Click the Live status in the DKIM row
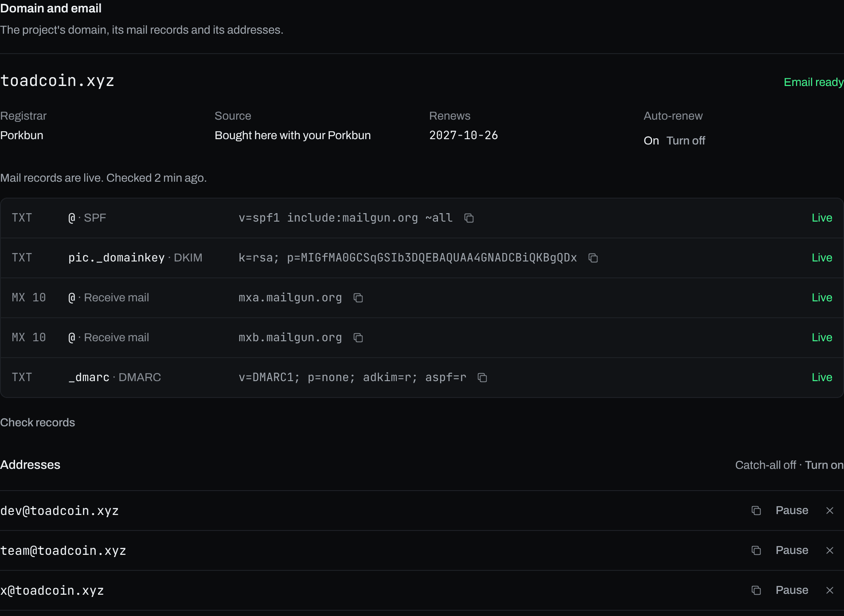The width and height of the screenshot is (844, 616). (822, 258)
